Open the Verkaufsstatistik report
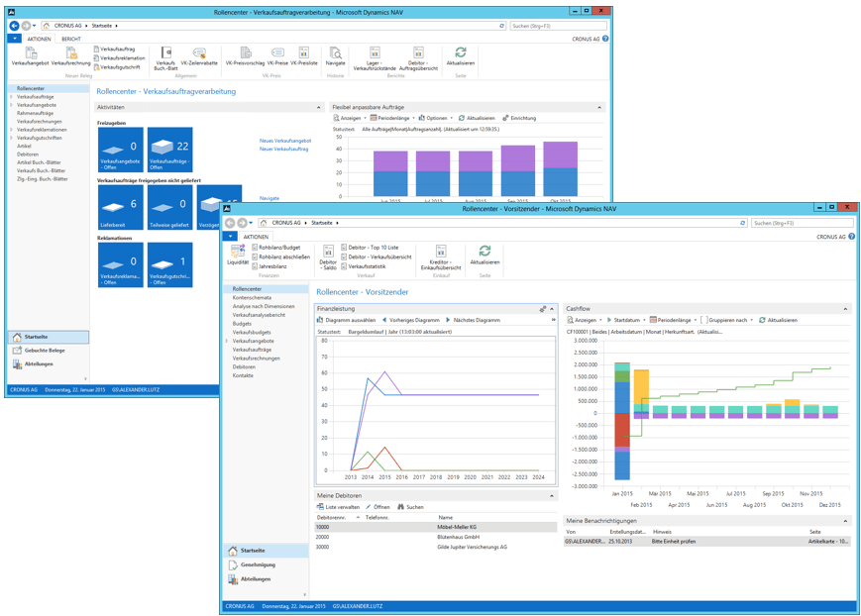This screenshot has height=616, width=861. point(364,266)
